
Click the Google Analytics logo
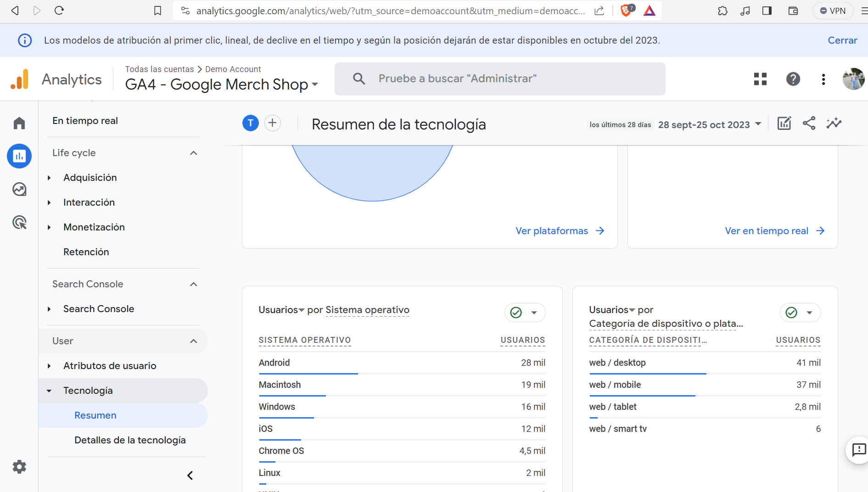point(20,79)
